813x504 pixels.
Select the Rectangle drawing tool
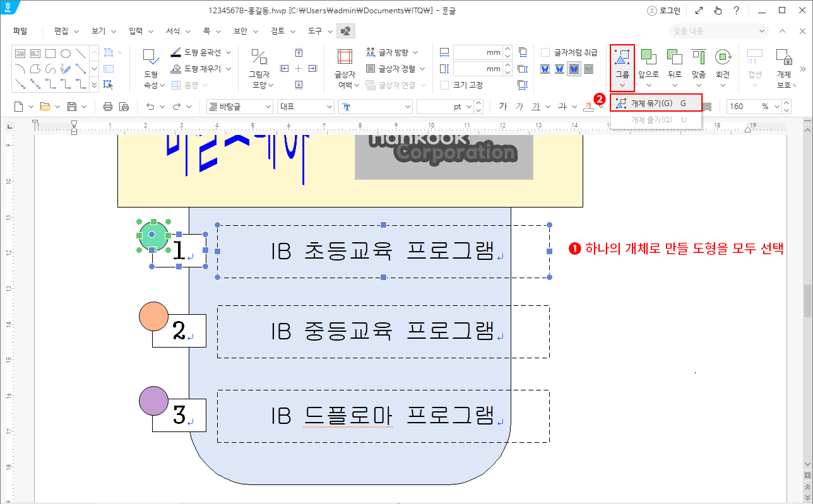(51, 54)
